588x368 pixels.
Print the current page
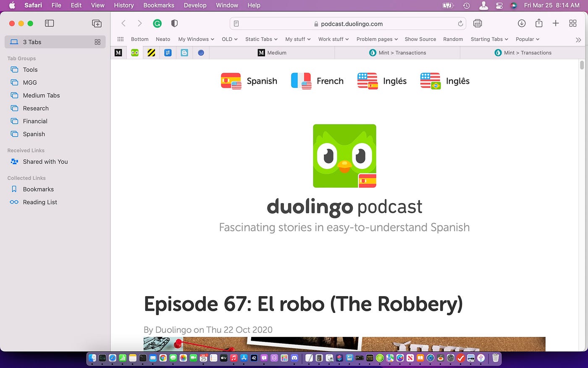coord(478,24)
